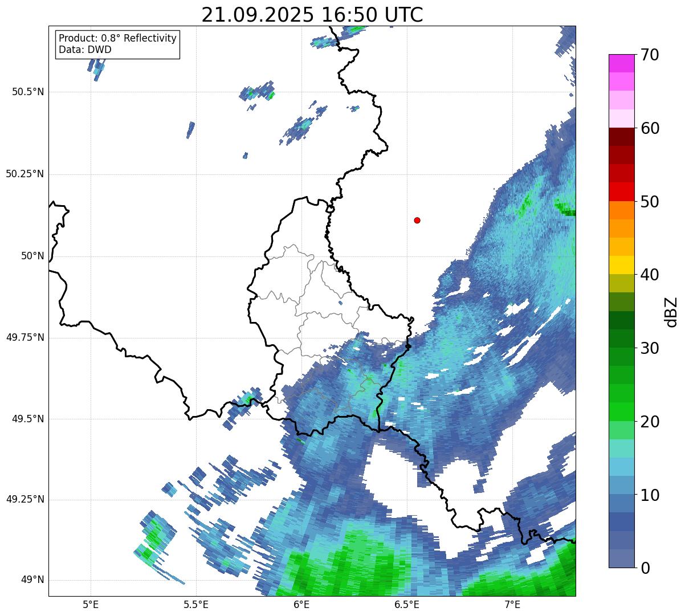Click the 'Data: DWD' label
The width and height of the screenshot is (685, 616).
coord(85,50)
